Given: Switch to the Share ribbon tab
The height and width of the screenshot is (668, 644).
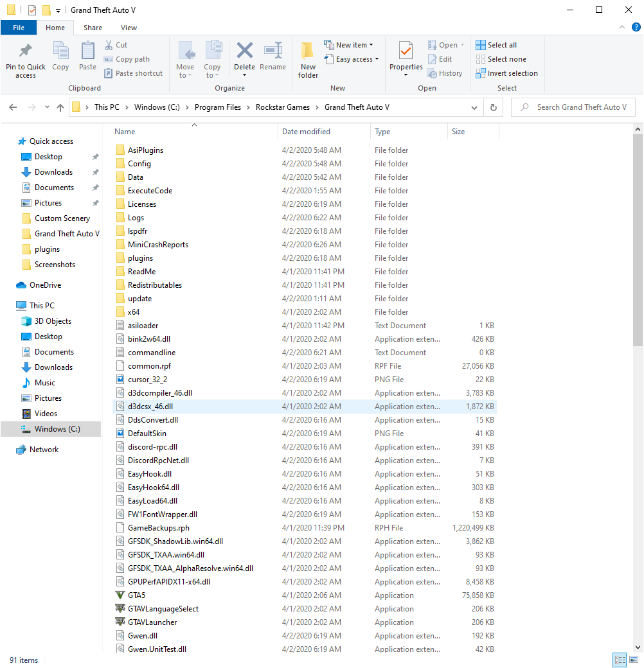Looking at the screenshot, I should (x=93, y=28).
